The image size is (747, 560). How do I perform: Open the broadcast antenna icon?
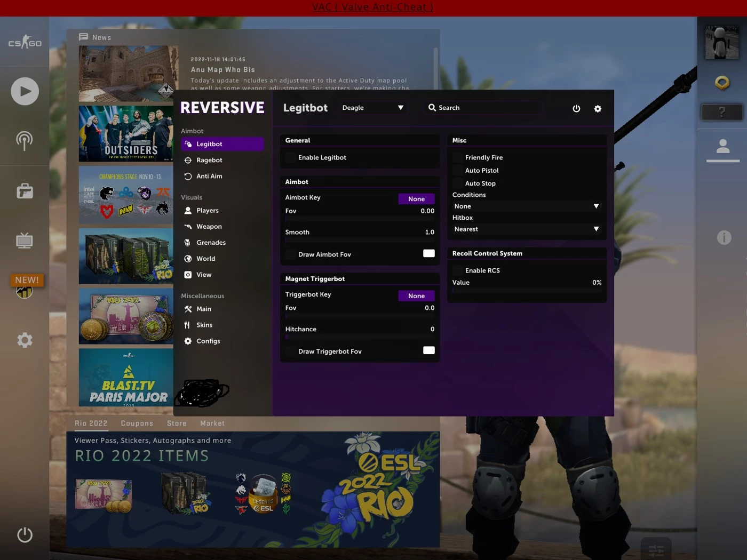pos(25,141)
